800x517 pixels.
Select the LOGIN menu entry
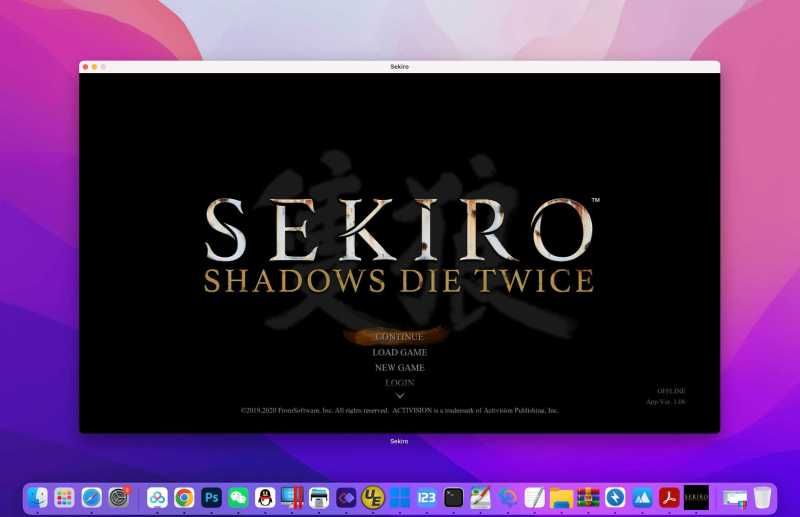(399, 382)
